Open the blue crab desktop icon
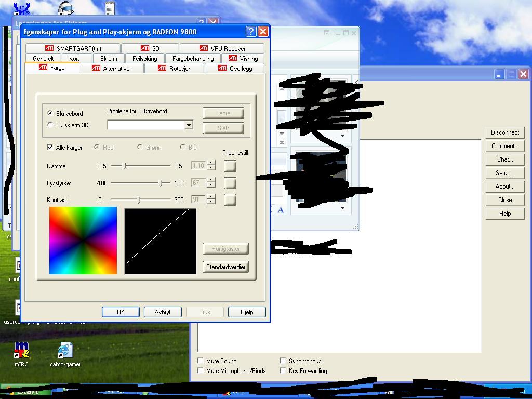The width and height of the screenshot is (532, 399). point(22,8)
